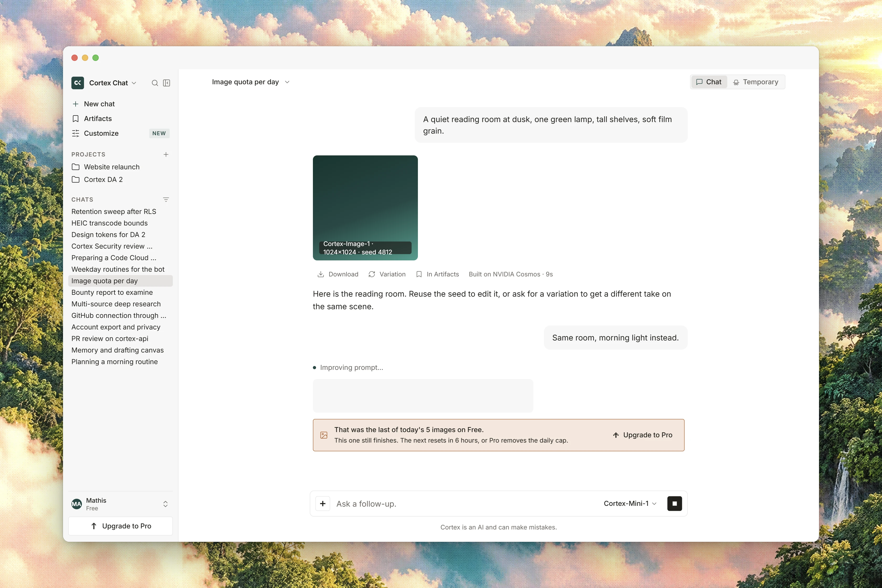Viewport: 882px width, 588px height.
Task: Open PR review on cortex-api chat
Action: click(120, 339)
